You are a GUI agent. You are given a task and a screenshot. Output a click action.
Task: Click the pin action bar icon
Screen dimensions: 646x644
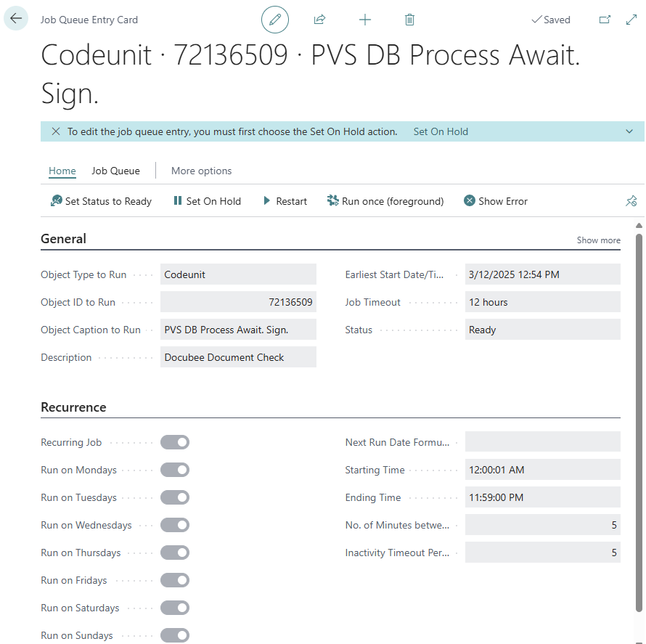[x=631, y=201]
